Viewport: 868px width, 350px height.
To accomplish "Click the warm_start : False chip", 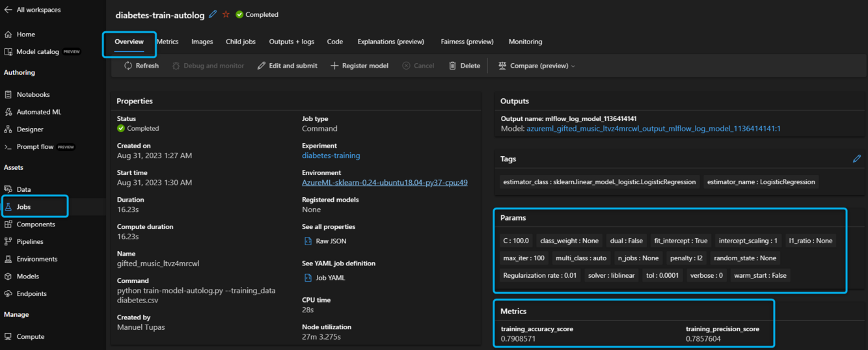I will click(760, 275).
